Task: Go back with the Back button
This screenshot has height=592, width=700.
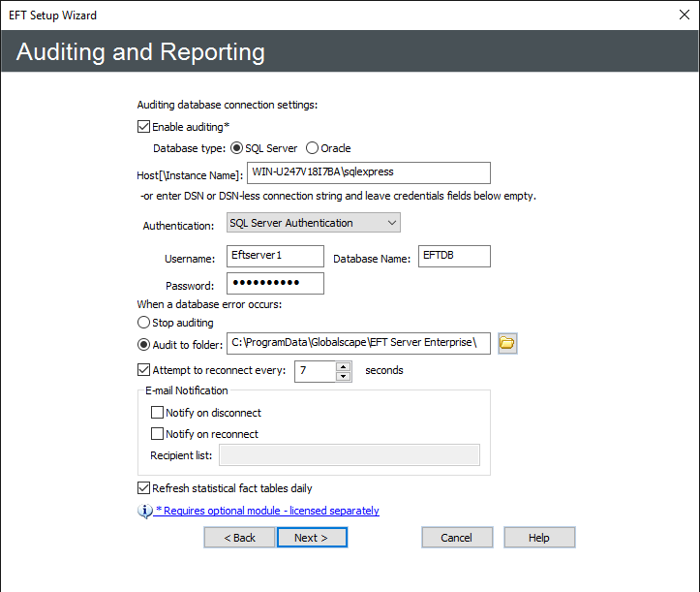Action: pyautogui.click(x=239, y=538)
